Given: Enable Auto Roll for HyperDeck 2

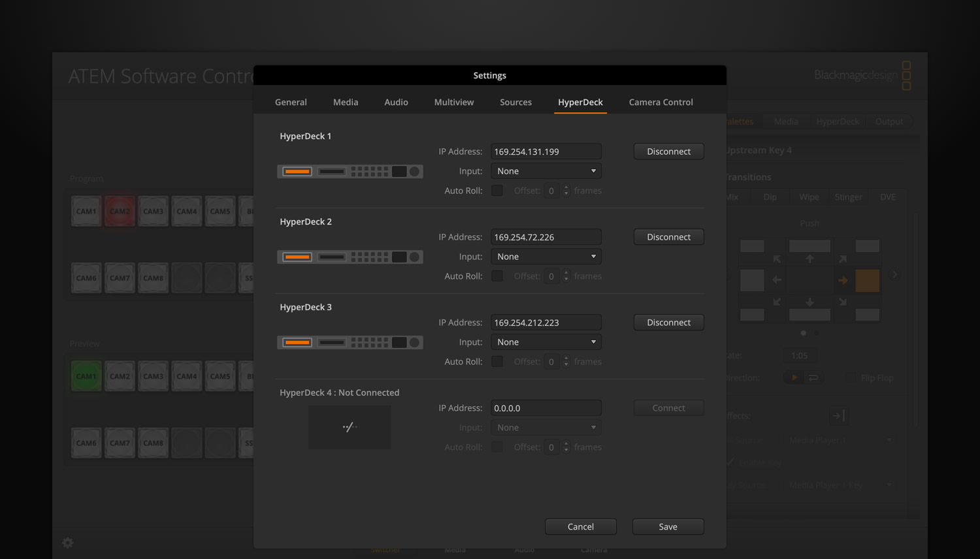Looking at the screenshot, I should tap(497, 276).
